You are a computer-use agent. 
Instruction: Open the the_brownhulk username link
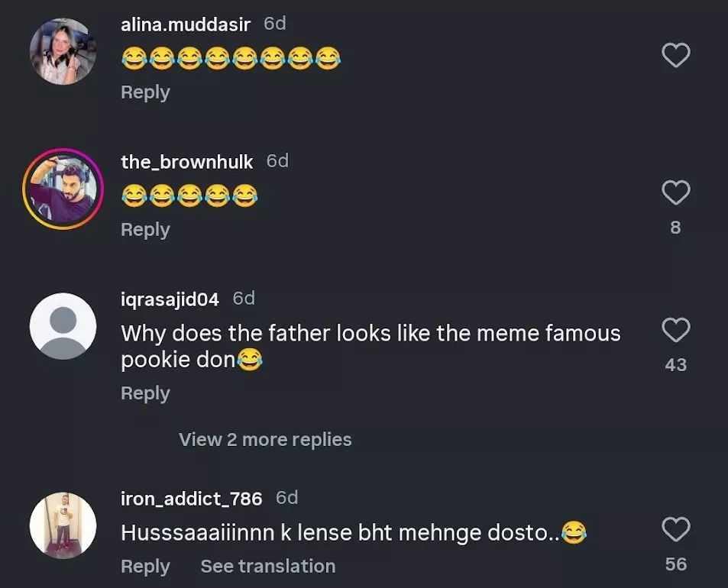pyautogui.click(x=186, y=162)
